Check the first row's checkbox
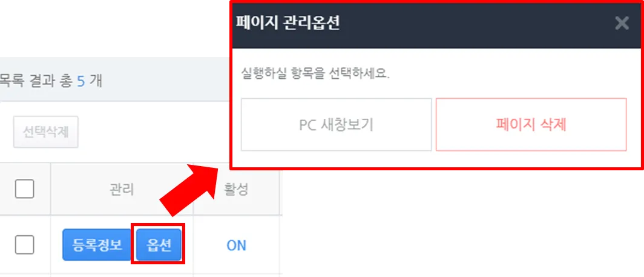This screenshot has width=644, height=277. pos(25,245)
